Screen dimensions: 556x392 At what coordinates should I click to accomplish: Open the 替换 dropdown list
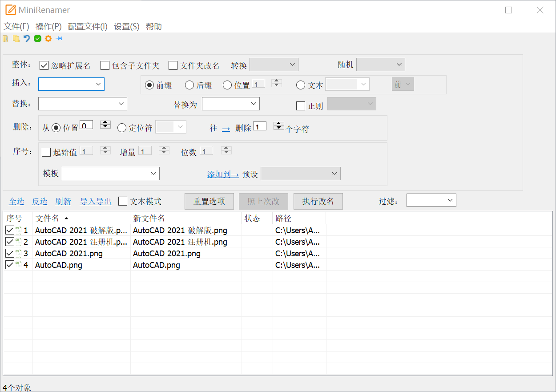point(120,103)
